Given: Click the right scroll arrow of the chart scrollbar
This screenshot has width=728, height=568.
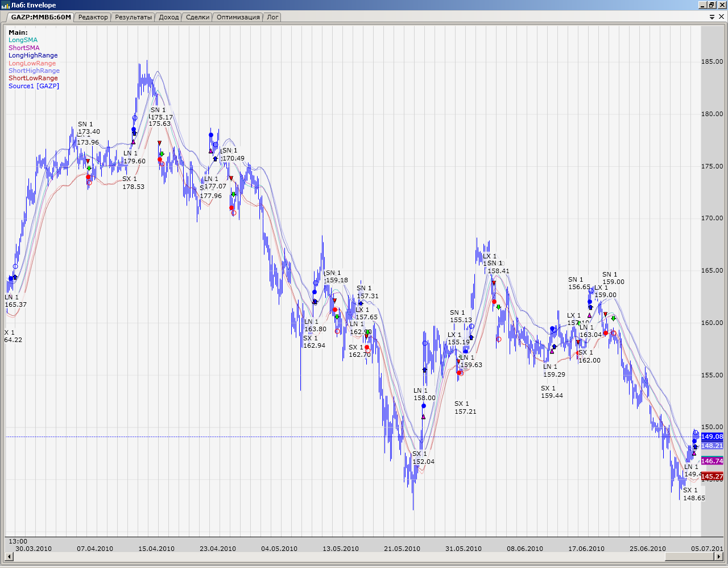Looking at the screenshot, I should click(x=719, y=556).
